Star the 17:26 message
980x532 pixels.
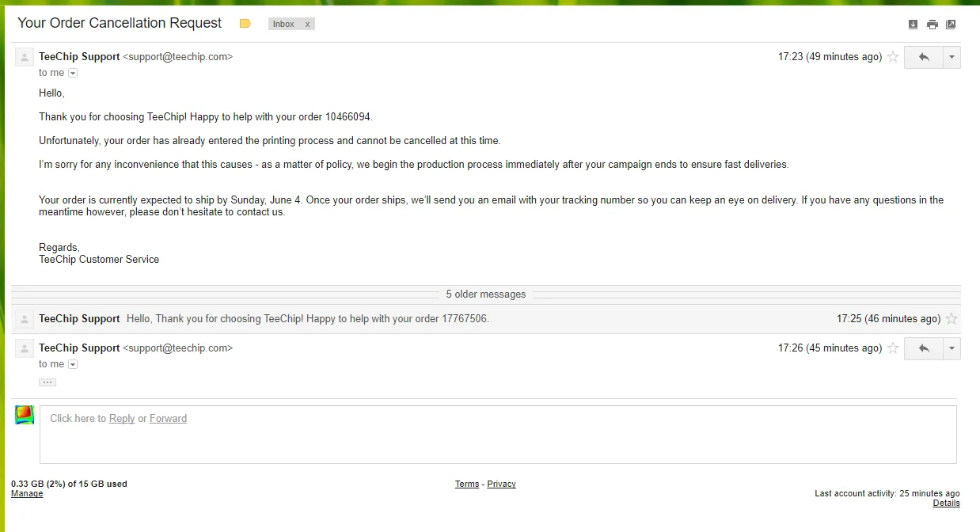pos(893,348)
